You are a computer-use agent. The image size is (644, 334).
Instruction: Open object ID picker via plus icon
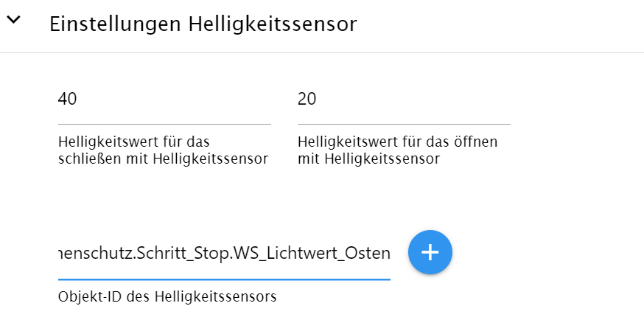[x=430, y=252]
